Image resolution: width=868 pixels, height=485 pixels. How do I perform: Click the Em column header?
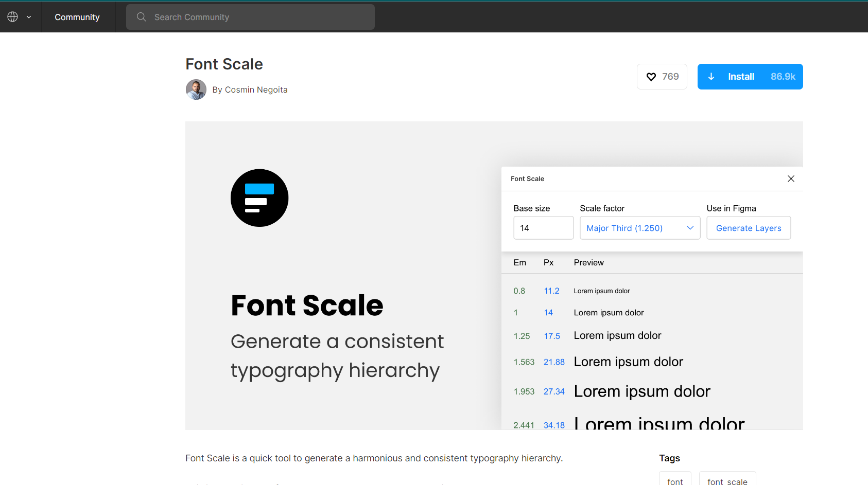[x=520, y=262]
